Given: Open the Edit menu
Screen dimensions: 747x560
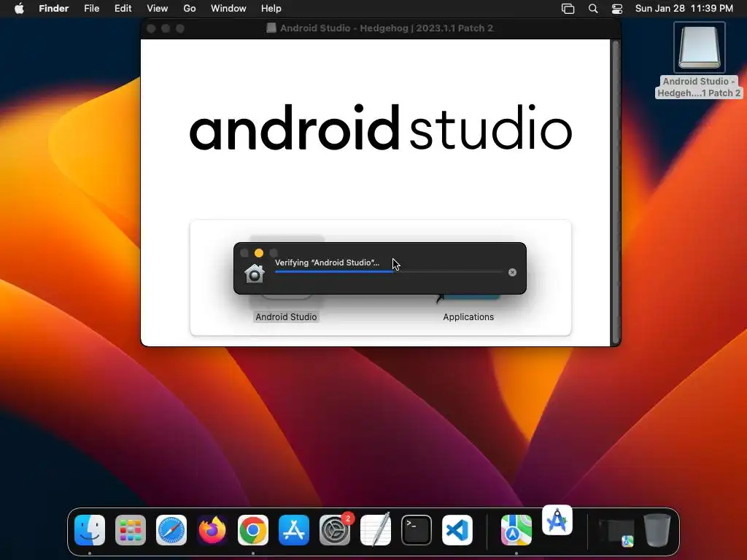Looking at the screenshot, I should click(123, 9).
